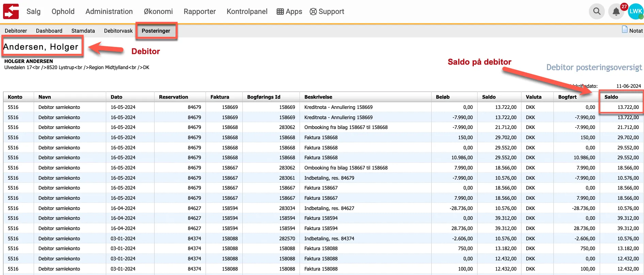Click Beløb value 10.986,00
This screenshot has width=644, height=275.
point(462,158)
